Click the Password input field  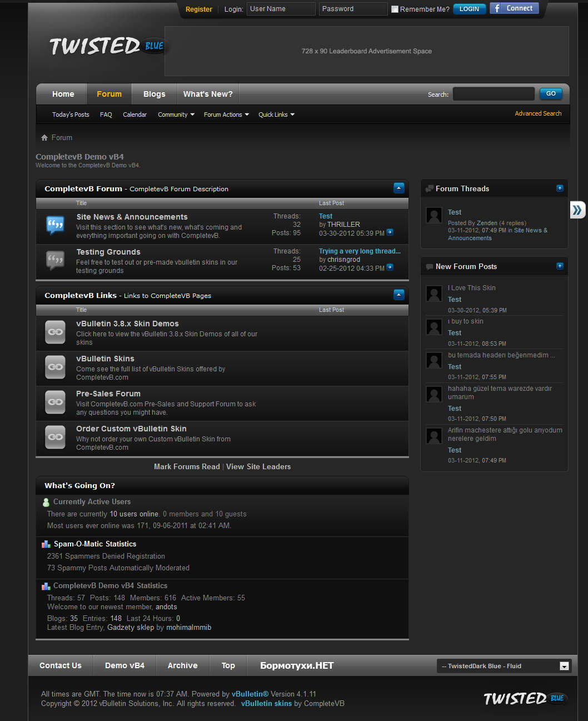[353, 9]
